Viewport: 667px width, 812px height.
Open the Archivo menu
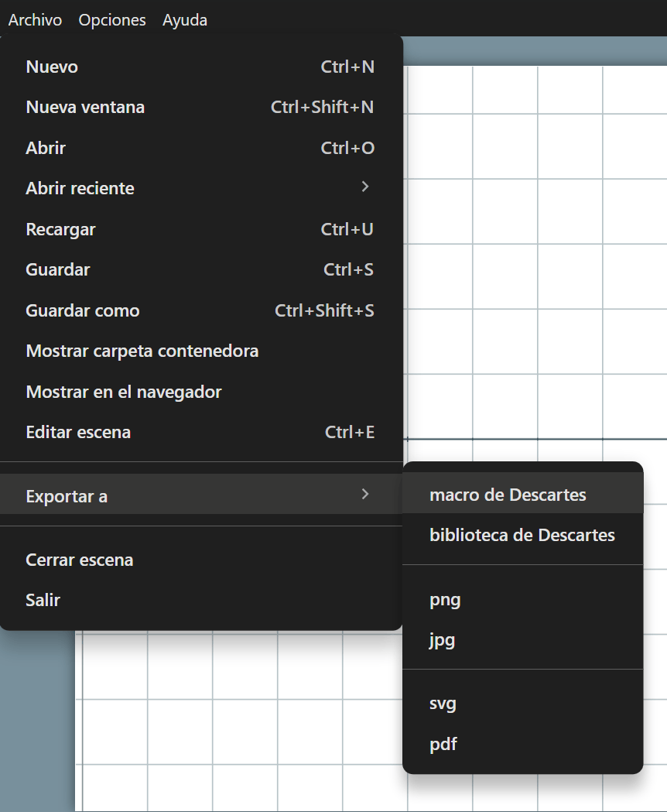(x=35, y=20)
